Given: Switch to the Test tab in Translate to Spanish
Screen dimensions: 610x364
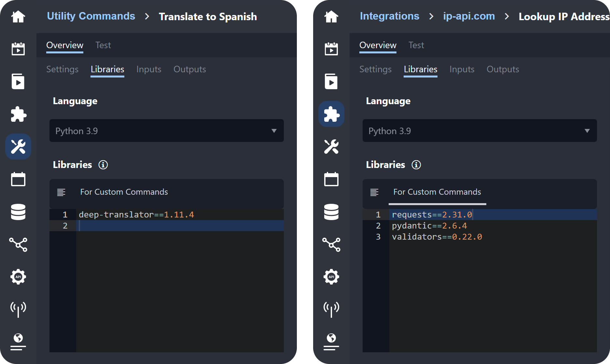Looking at the screenshot, I should (x=103, y=45).
